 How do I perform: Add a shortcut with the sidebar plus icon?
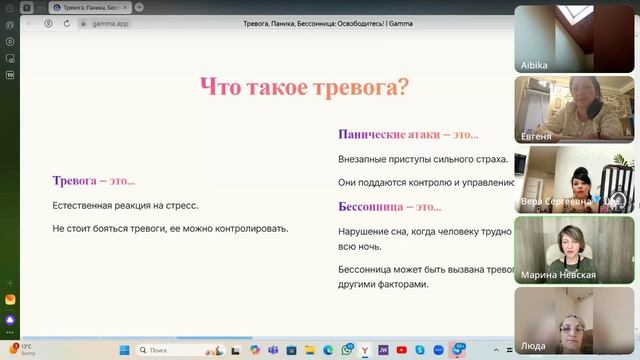10,283
